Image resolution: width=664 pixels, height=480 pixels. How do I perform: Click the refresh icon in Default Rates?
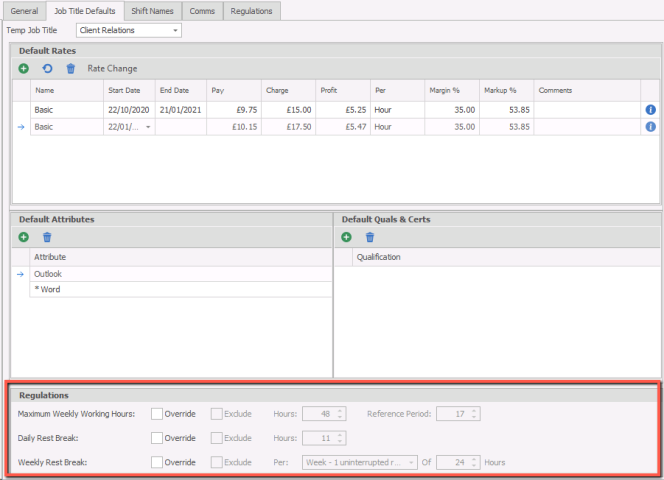point(47,68)
